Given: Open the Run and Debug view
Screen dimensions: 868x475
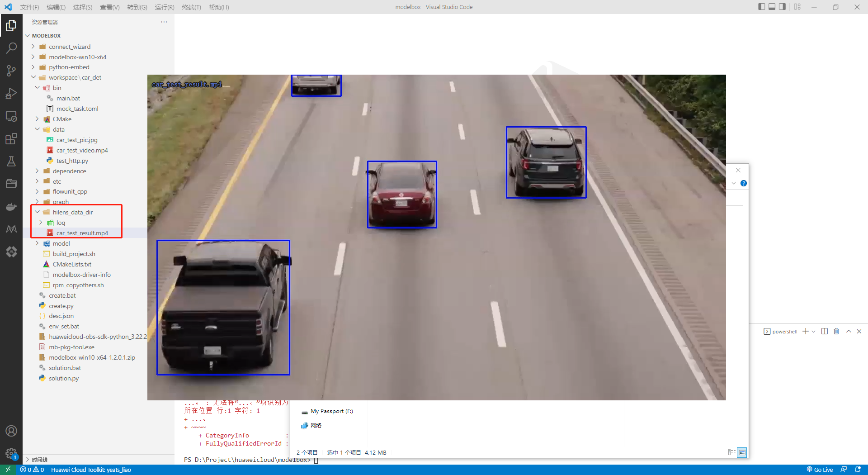Looking at the screenshot, I should (x=11, y=93).
